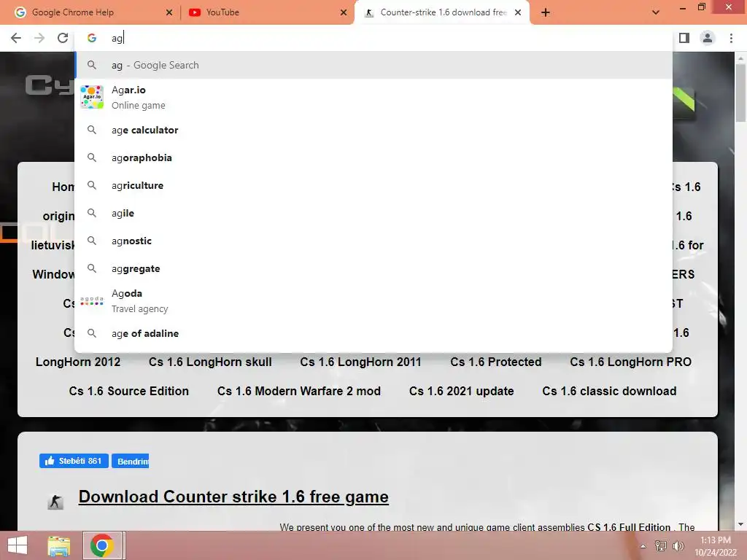Open 'Cs 1.6 Protected' link

click(x=496, y=362)
